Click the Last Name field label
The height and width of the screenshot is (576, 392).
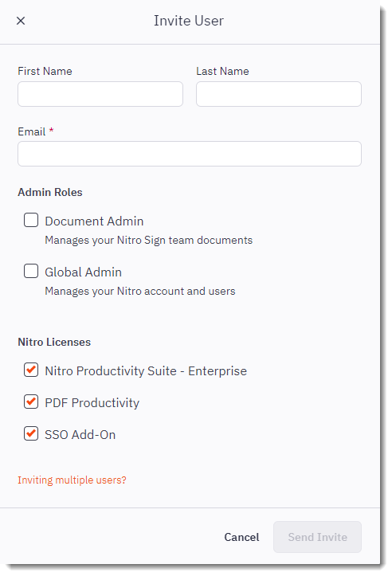click(222, 71)
